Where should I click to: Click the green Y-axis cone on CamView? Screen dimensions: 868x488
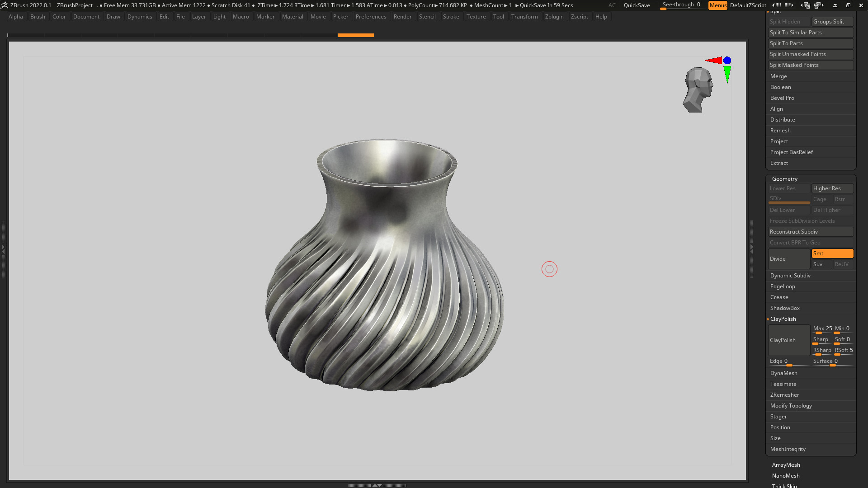pyautogui.click(x=727, y=75)
